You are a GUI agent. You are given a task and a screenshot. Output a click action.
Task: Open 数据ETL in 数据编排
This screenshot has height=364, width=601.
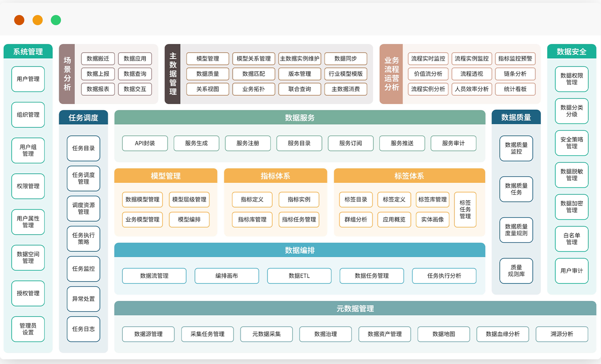tap(299, 276)
